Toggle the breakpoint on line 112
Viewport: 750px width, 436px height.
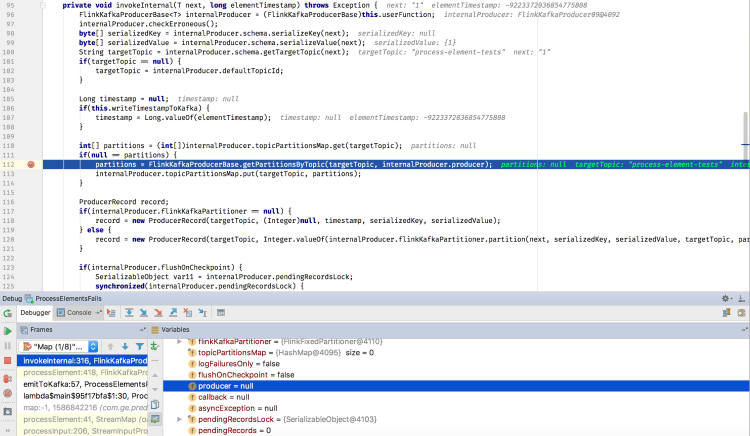click(31, 164)
